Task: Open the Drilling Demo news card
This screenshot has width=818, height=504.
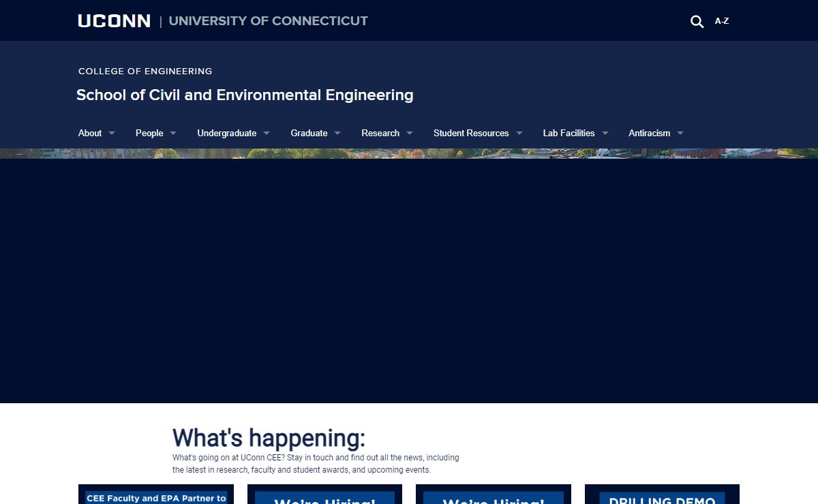Action: tap(662, 496)
